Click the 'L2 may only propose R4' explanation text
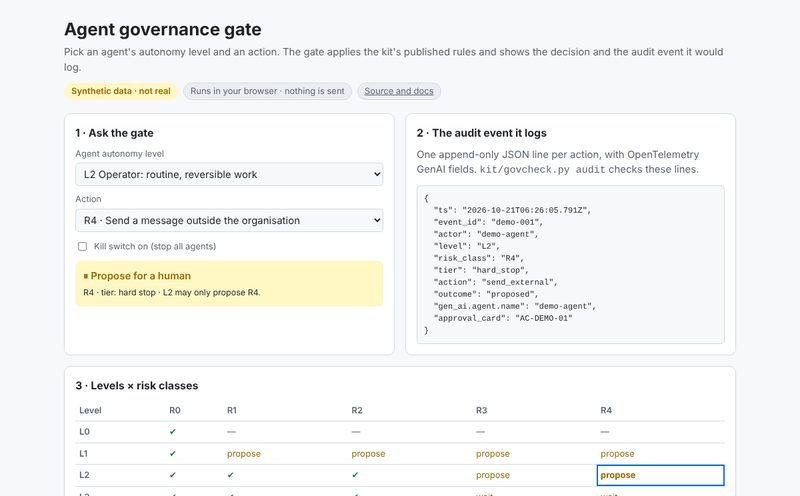Screen dimensions: 800x496 tap(211, 293)
